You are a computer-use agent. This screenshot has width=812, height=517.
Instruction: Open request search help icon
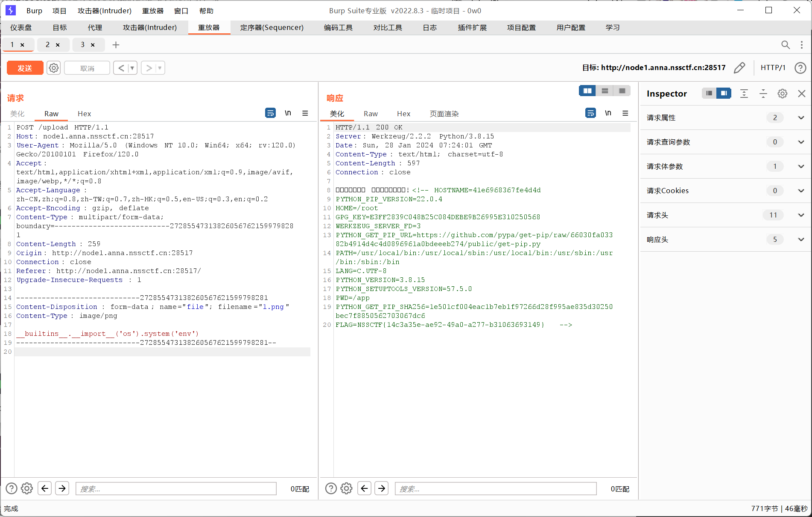click(12, 488)
